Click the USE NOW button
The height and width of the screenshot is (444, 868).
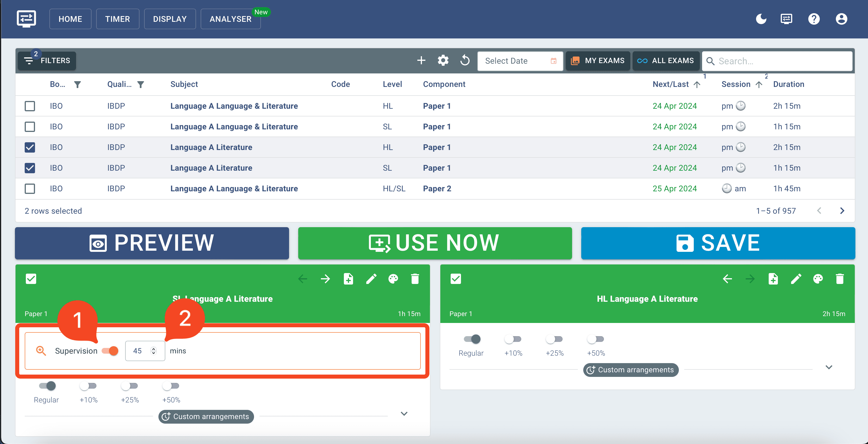point(434,243)
